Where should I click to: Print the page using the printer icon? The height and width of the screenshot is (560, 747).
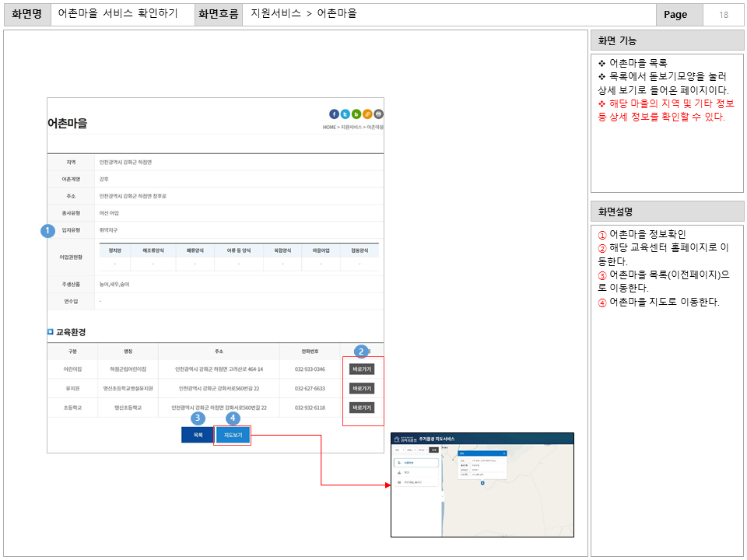point(379,114)
